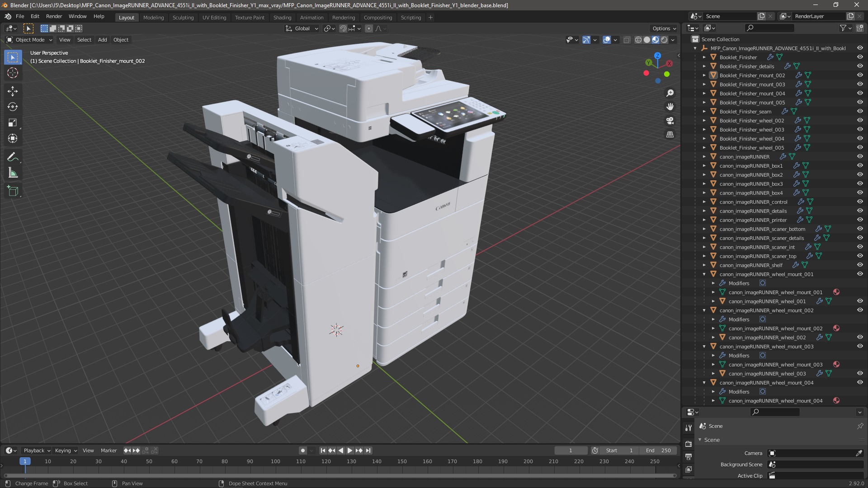Open the viewport Options dropdown

(664, 28)
